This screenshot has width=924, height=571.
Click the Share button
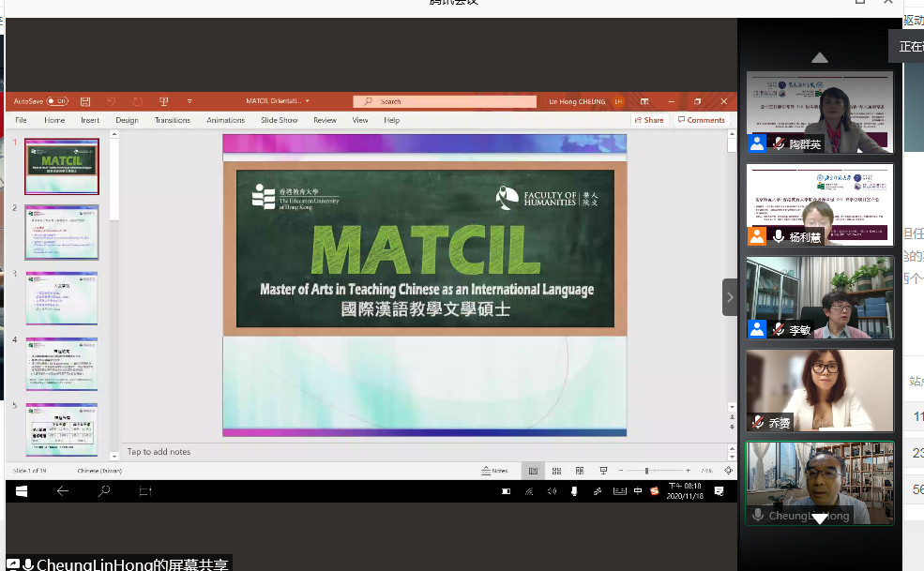[x=648, y=120]
